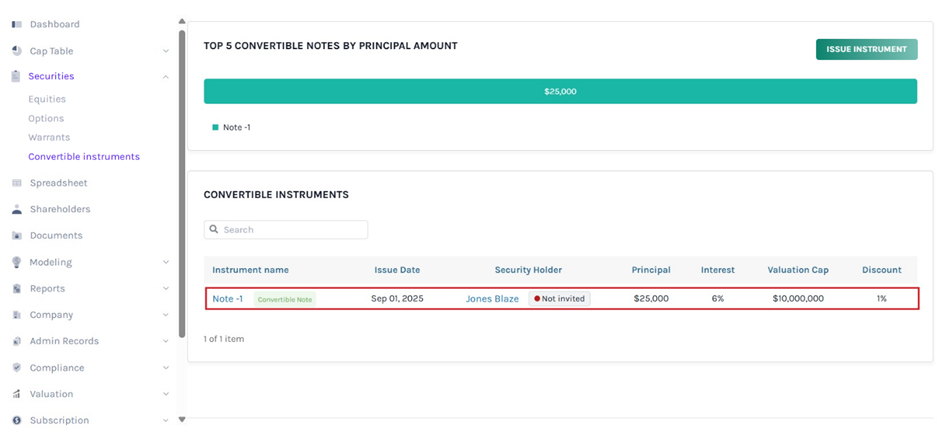This screenshot has height=436, width=939.
Task: Open the Note -1 instrument link
Action: tap(227, 299)
